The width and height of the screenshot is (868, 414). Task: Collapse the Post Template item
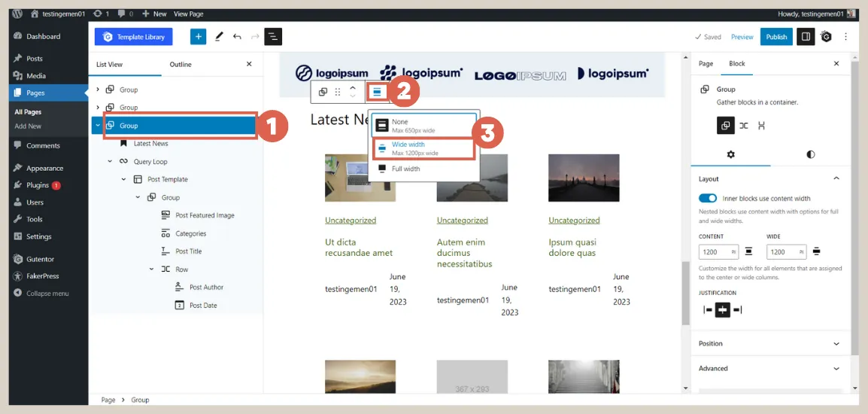point(123,180)
